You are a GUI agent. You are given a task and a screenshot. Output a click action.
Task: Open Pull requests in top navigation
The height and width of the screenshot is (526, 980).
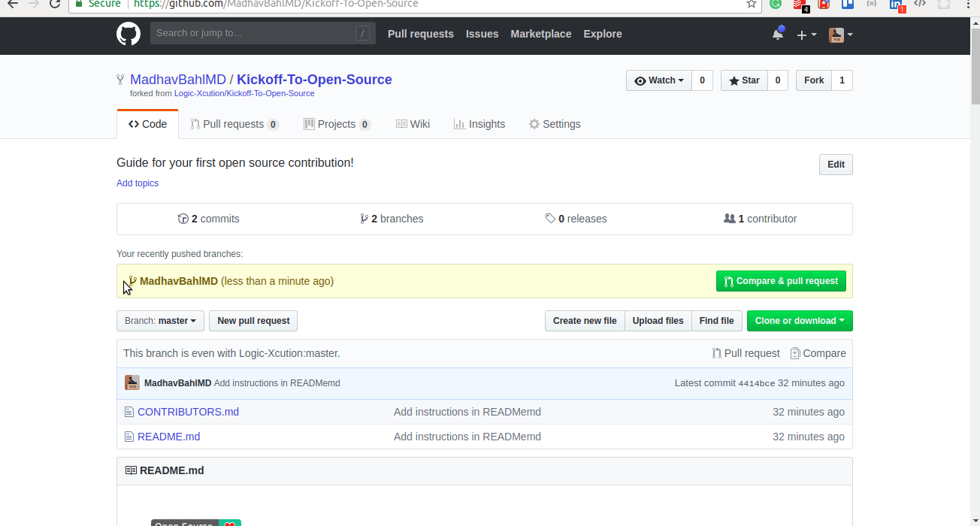click(x=421, y=34)
